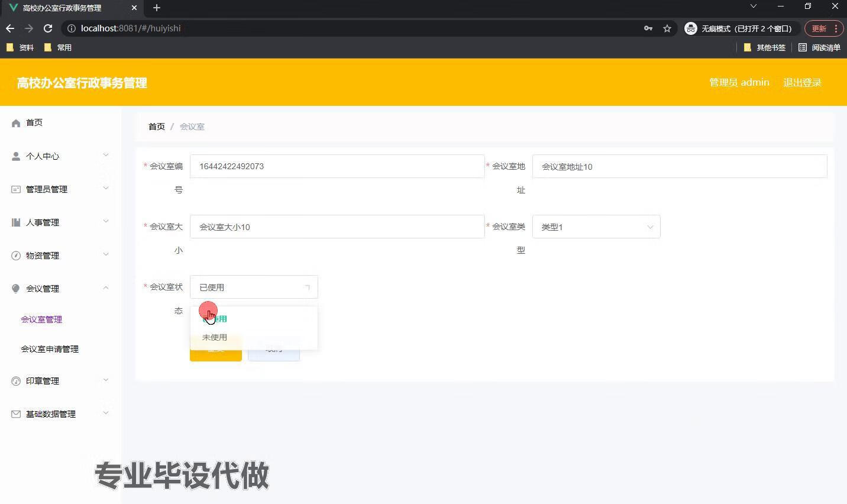Screen dimensions: 847x504
Task: Click the 会议室状态 dropdown showing 已使用
Action: [254, 287]
